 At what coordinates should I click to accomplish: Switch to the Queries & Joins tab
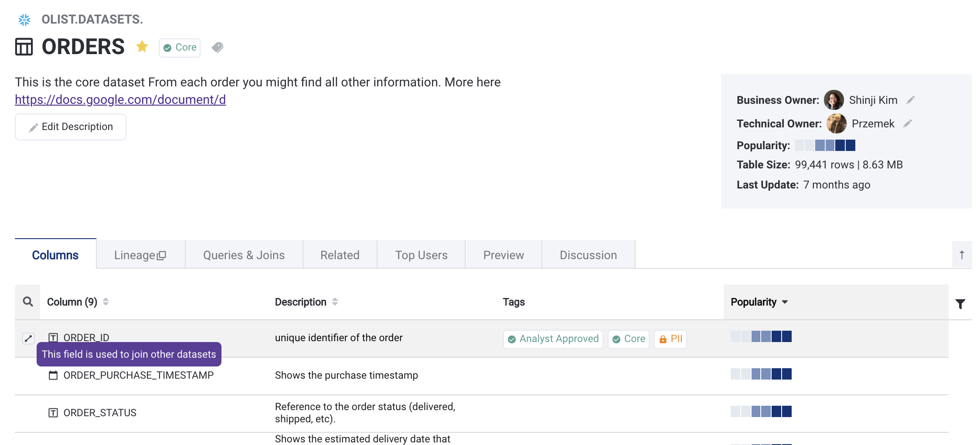[244, 255]
